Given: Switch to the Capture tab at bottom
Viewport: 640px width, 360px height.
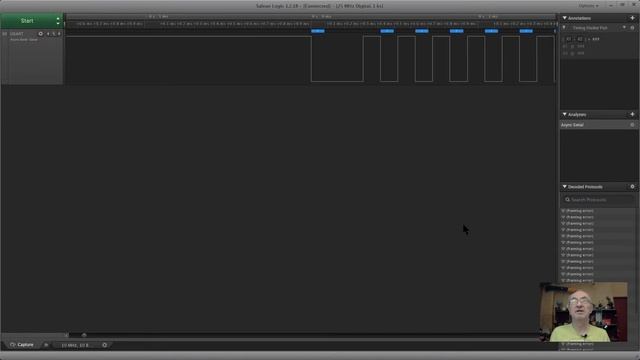Looking at the screenshot, I should pos(22,345).
